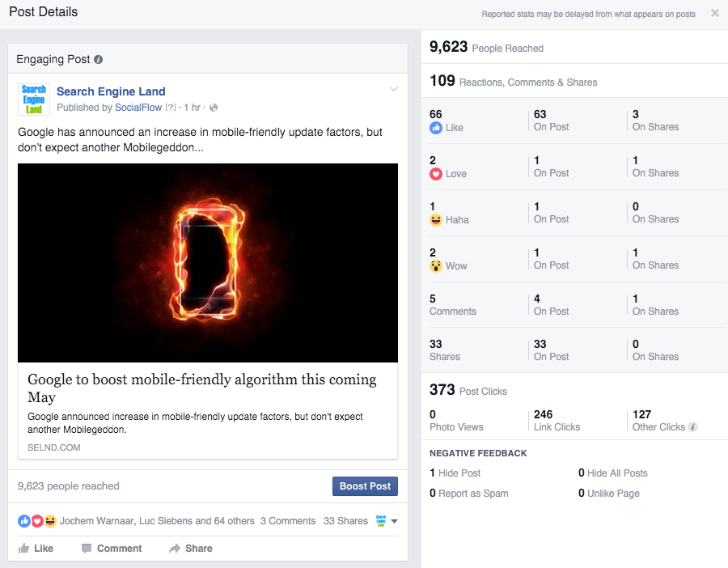Click the Haha laughing reaction icon
This screenshot has height=568, width=728.
[434, 219]
